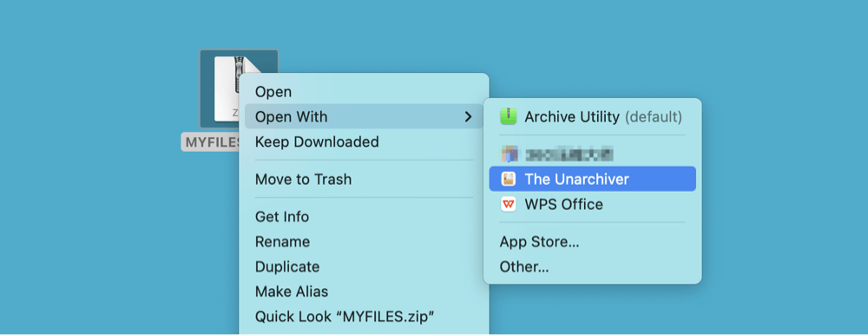Choose App Store… in the submenu

[592, 242]
